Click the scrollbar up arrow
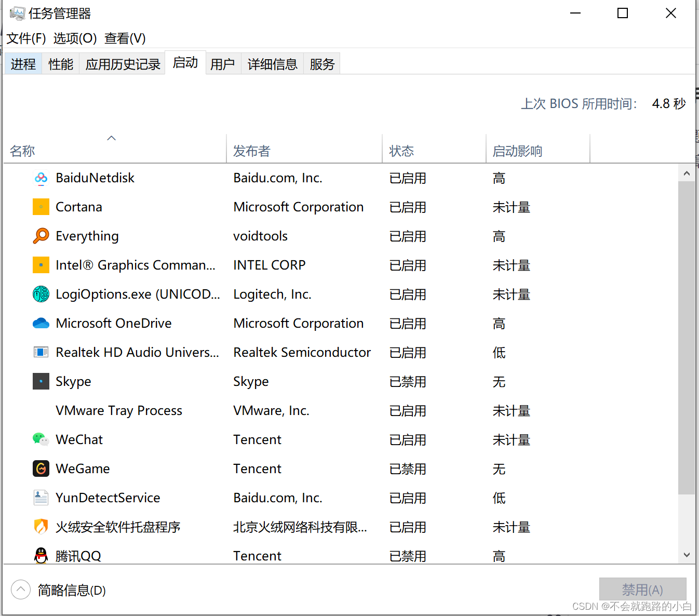 tap(687, 173)
